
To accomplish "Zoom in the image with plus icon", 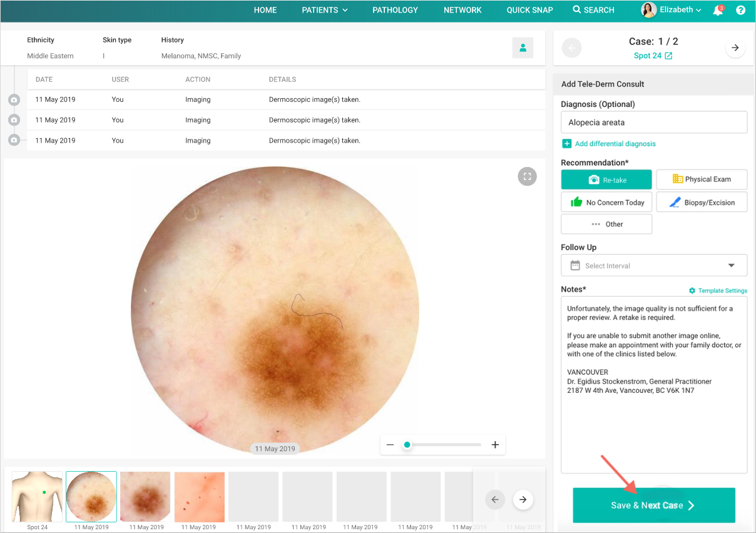I will [x=495, y=445].
